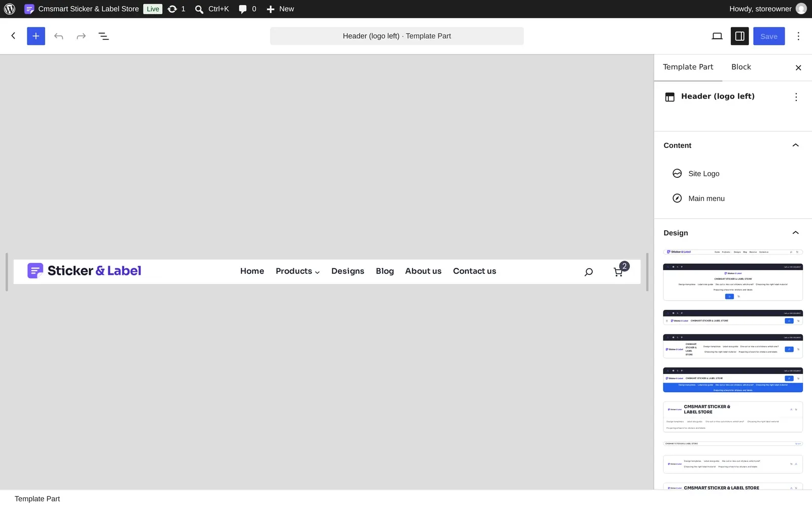Select the Blog navigation link
This screenshot has width=812, height=508.
point(385,271)
